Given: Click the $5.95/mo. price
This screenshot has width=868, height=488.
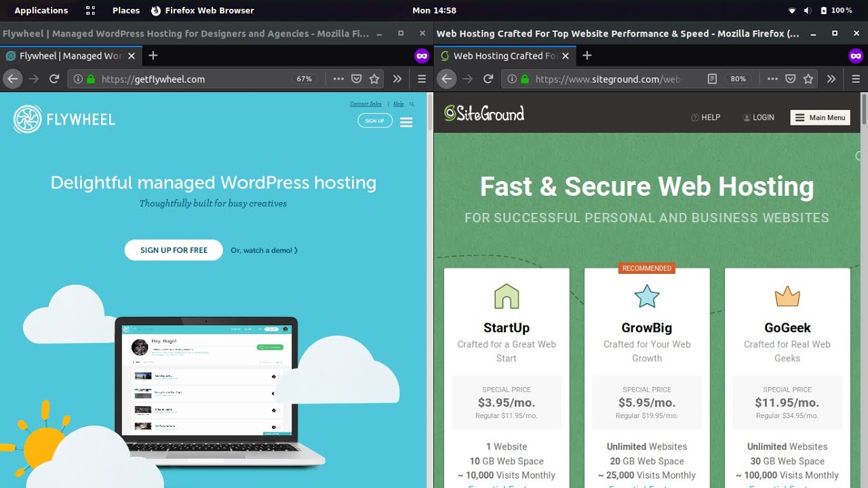Looking at the screenshot, I should [647, 403].
